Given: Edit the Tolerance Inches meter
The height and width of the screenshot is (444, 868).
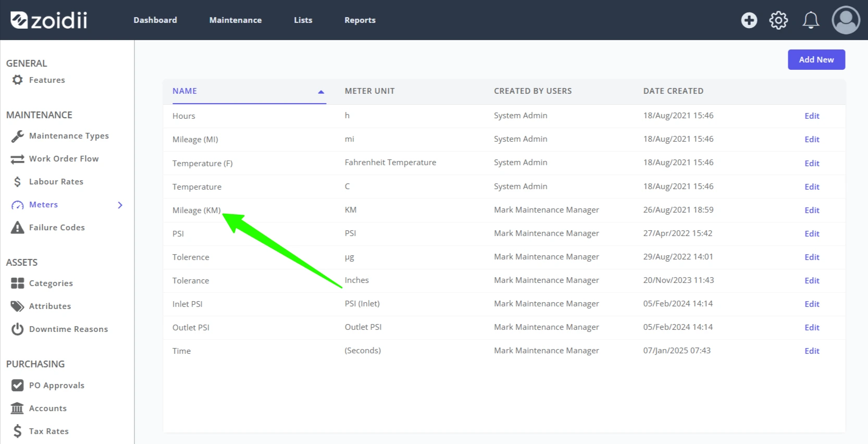Looking at the screenshot, I should pos(812,280).
